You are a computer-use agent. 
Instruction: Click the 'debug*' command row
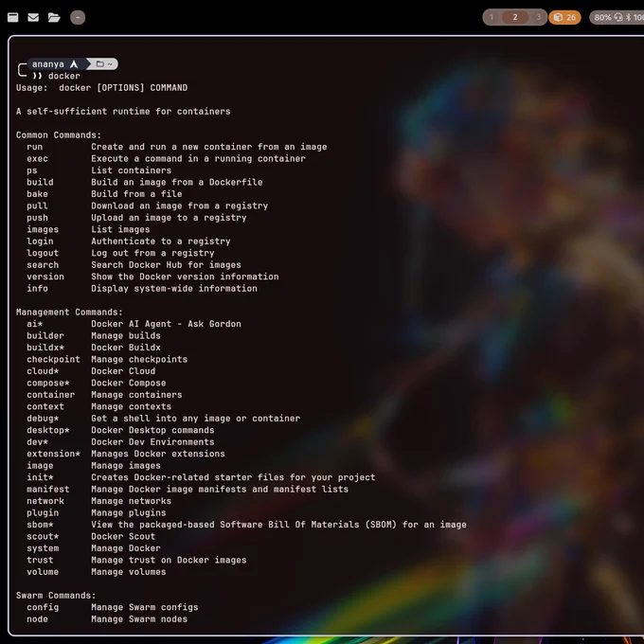164,419
